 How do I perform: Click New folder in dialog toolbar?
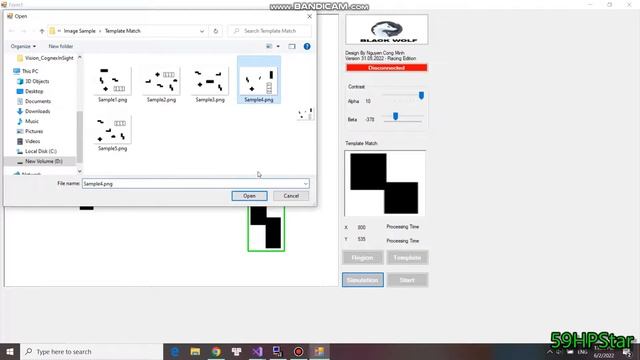pos(61,47)
